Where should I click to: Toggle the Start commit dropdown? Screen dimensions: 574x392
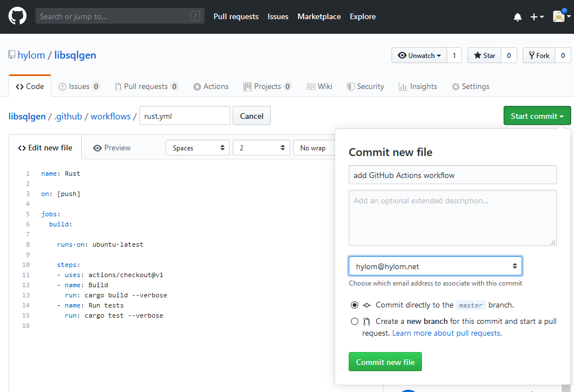[x=537, y=115]
